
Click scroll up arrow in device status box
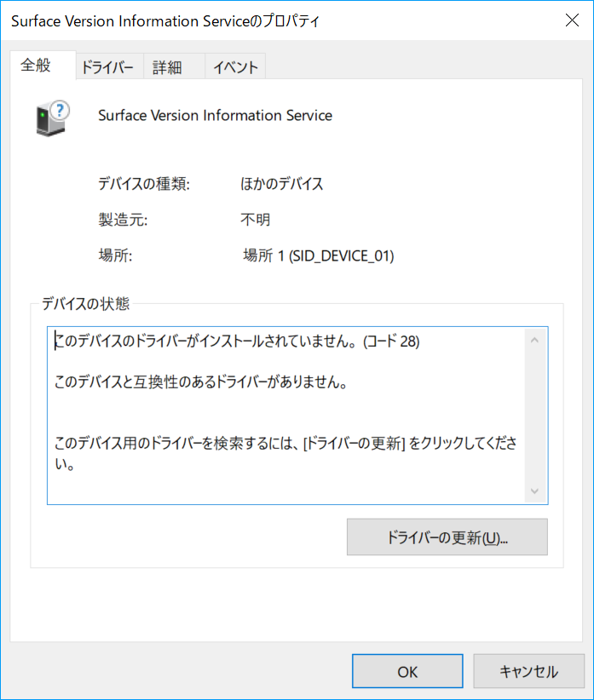click(x=534, y=340)
